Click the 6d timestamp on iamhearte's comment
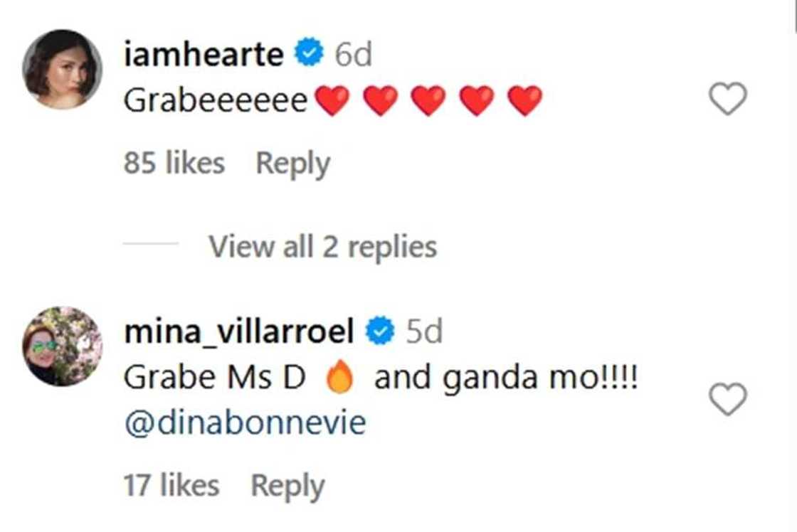The width and height of the screenshot is (797, 532). (353, 54)
